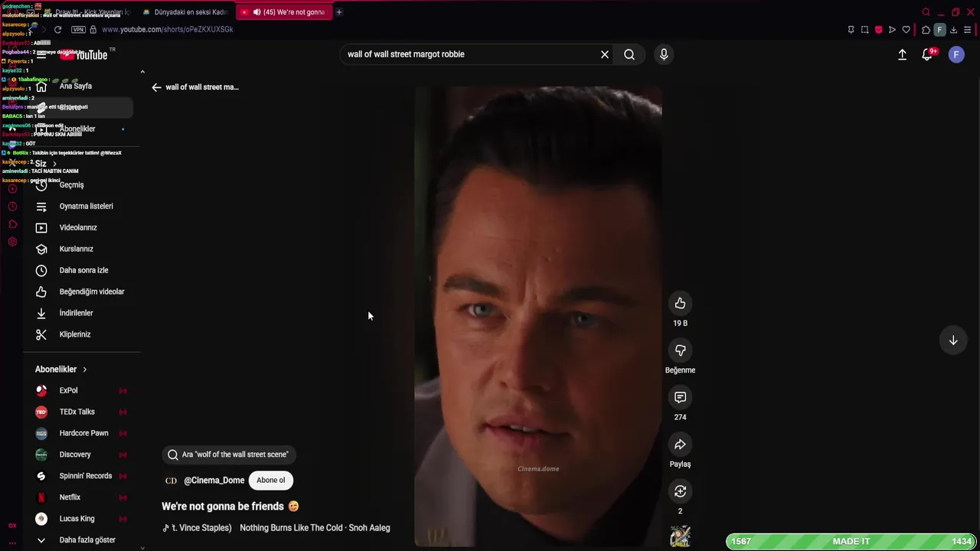Click the browser pinboard pin icon

[x=851, y=30]
